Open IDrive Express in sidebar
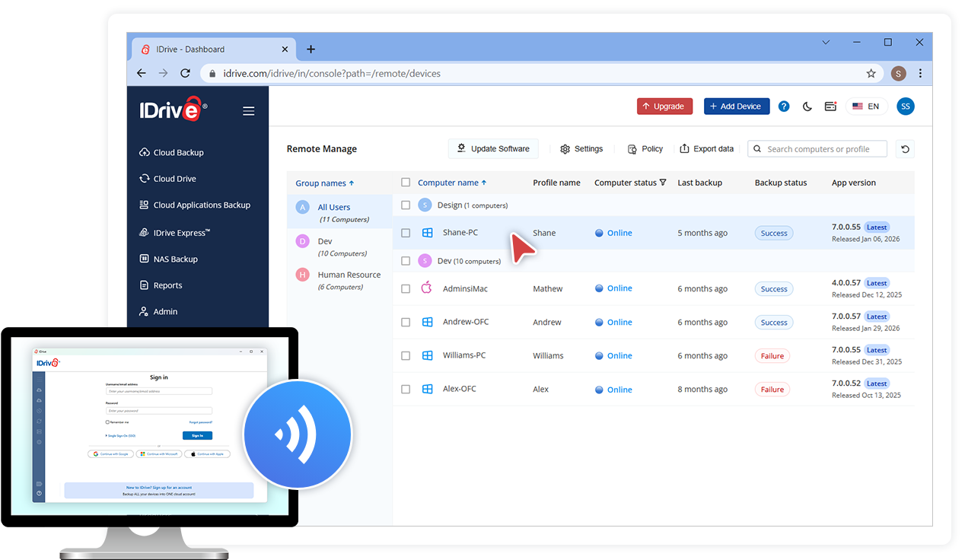The image size is (965, 560). pos(175,233)
